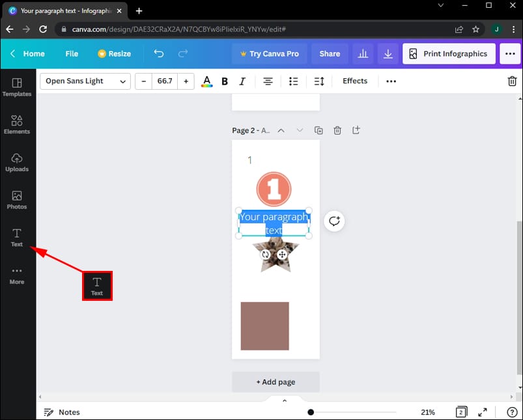Image resolution: width=523 pixels, height=420 pixels.
Task: Toggle the bulleted list option
Action: pyautogui.click(x=293, y=81)
